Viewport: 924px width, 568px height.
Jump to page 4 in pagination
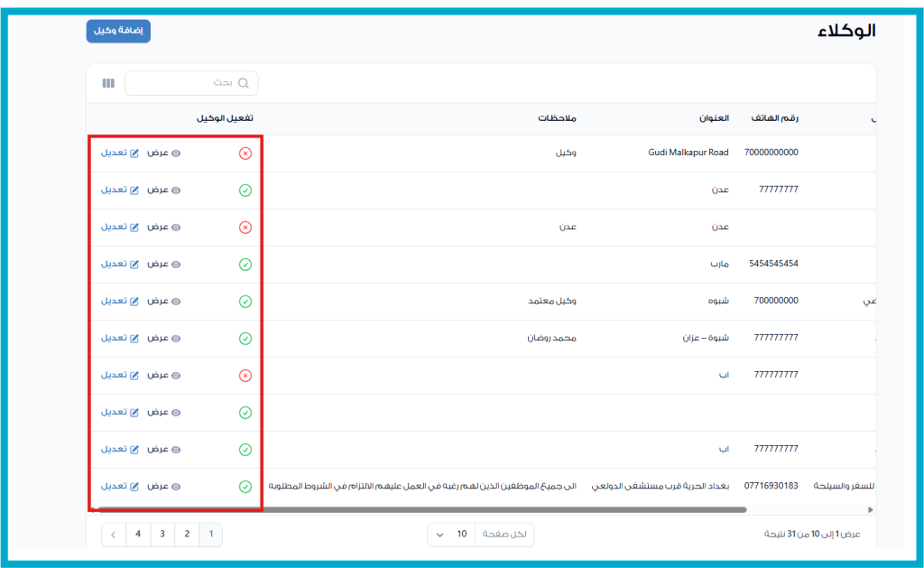138,535
